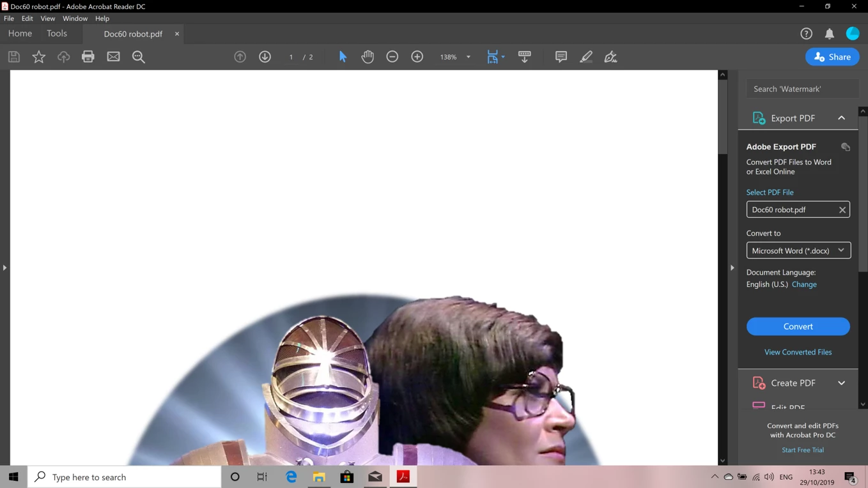Go to next page arrow

point(265,57)
